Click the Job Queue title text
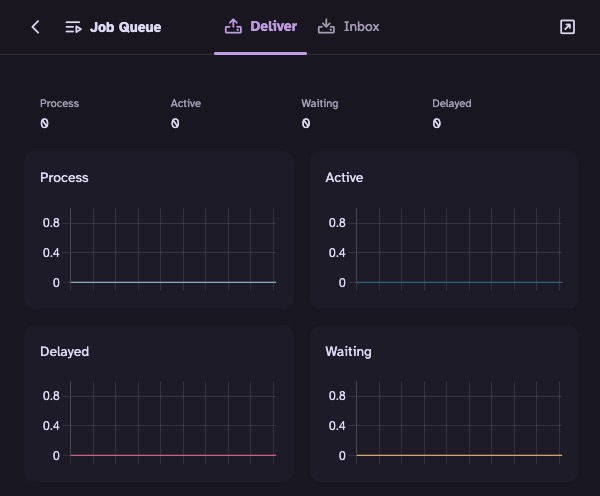Screen dimensions: 600x496 tap(126, 27)
